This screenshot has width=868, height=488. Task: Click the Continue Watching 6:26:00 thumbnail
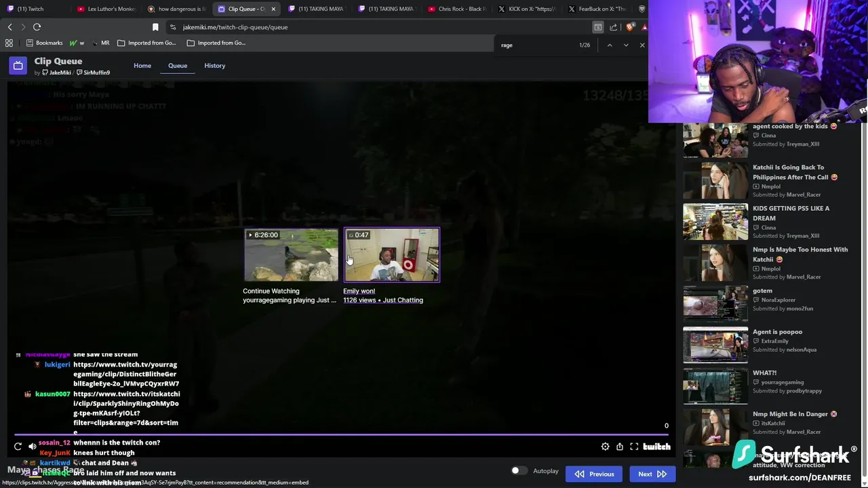[291, 255]
